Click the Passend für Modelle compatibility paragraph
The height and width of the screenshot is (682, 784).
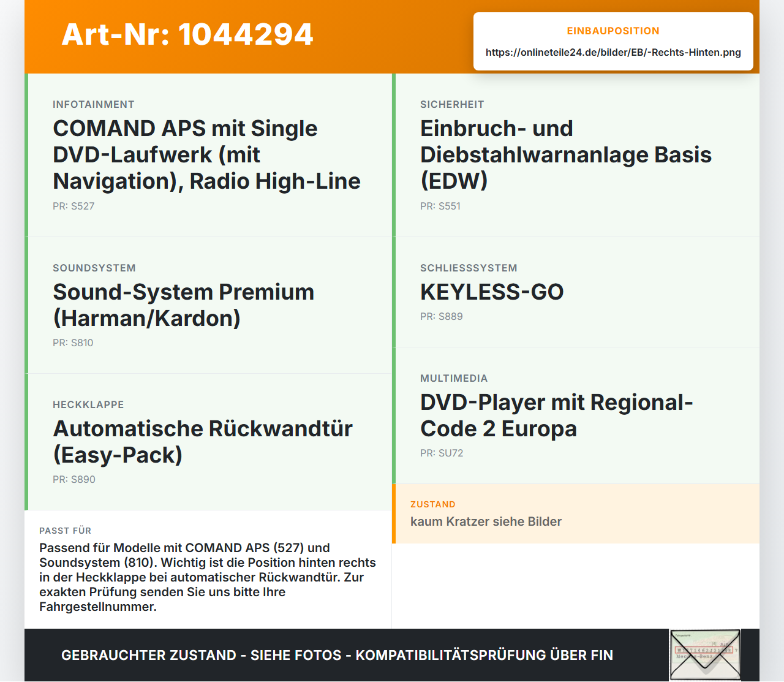[x=208, y=577]
